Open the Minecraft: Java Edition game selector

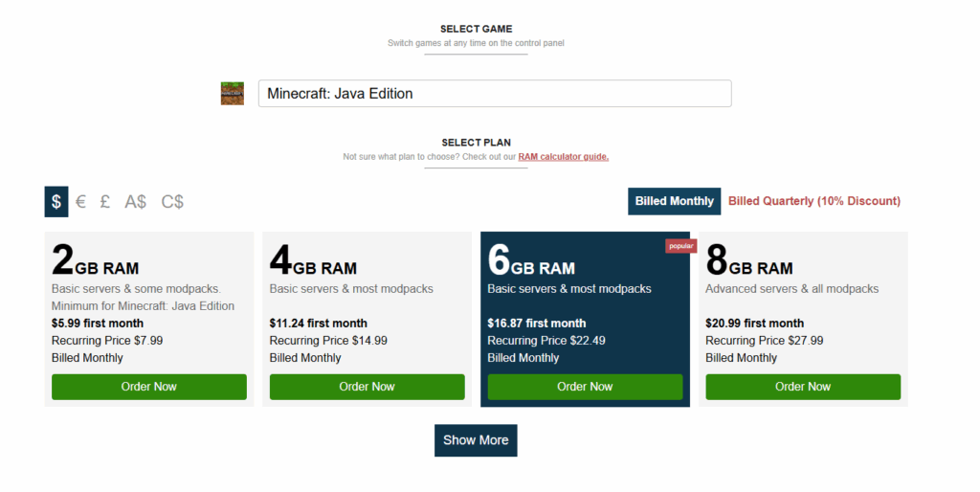tap(495, 93)
